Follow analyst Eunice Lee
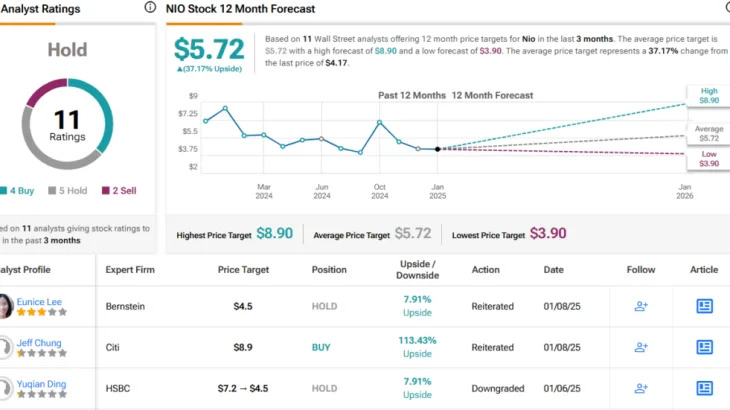This screenshot has height=410, width=730. 641,306
